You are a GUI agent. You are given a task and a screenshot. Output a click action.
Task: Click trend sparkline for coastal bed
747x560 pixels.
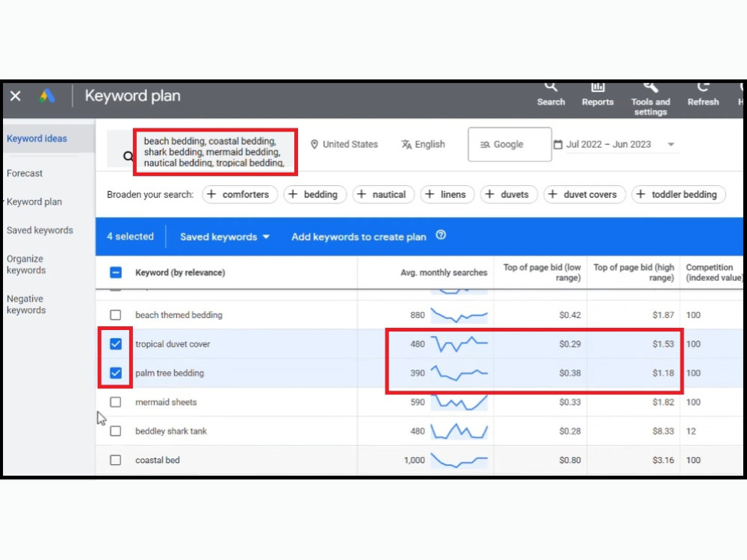pyautogui.click(x=459, y=460)
